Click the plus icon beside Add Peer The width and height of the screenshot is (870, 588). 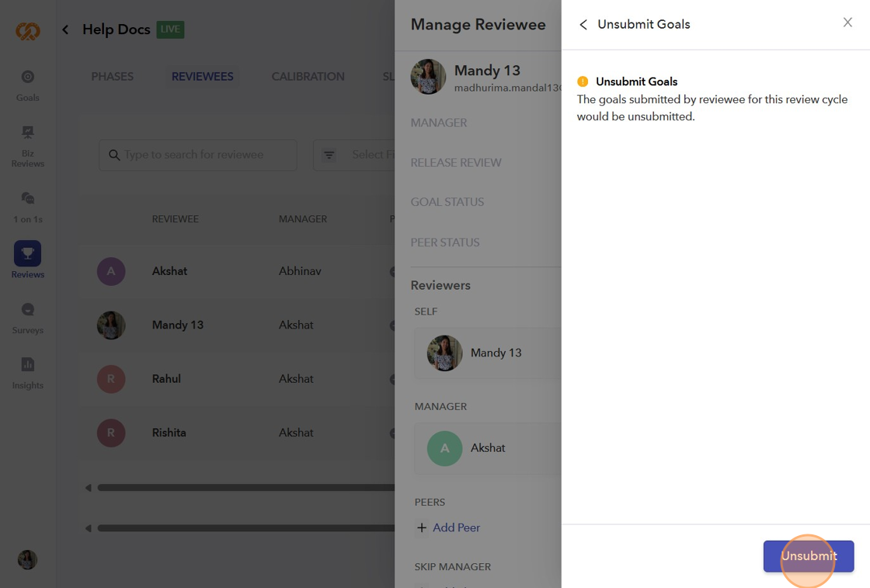click(x=422, y=527)
